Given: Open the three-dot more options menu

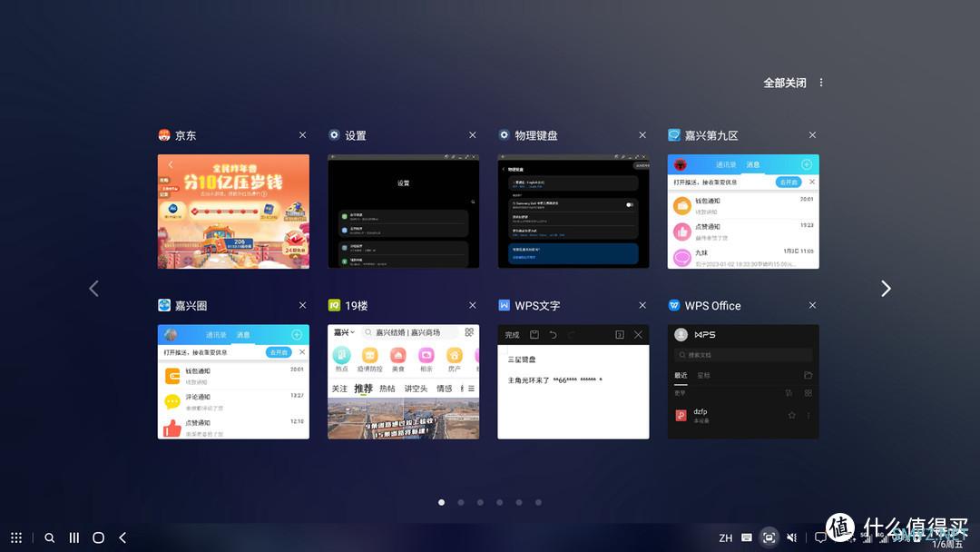Looking at the screenshot, I should [821, 83].
